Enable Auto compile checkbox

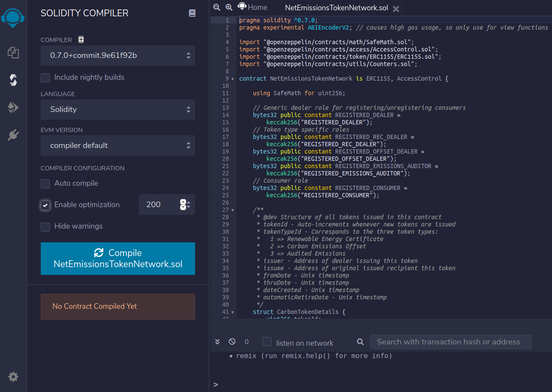click(x=45, y=184)
